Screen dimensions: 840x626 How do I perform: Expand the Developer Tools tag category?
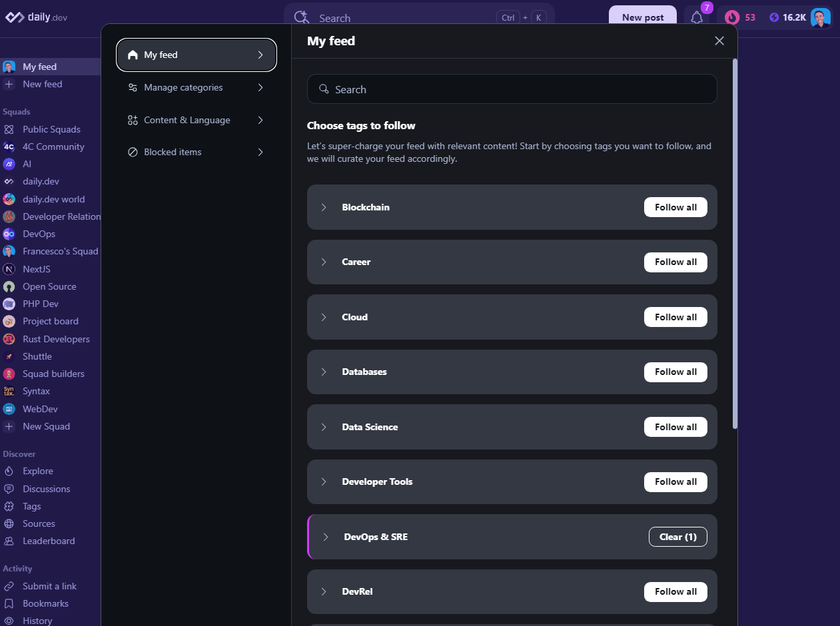click(x=324, y=481)
